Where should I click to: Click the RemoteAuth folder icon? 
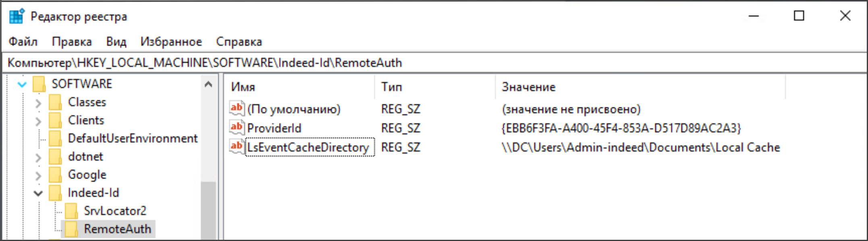[x=71, y=229]
